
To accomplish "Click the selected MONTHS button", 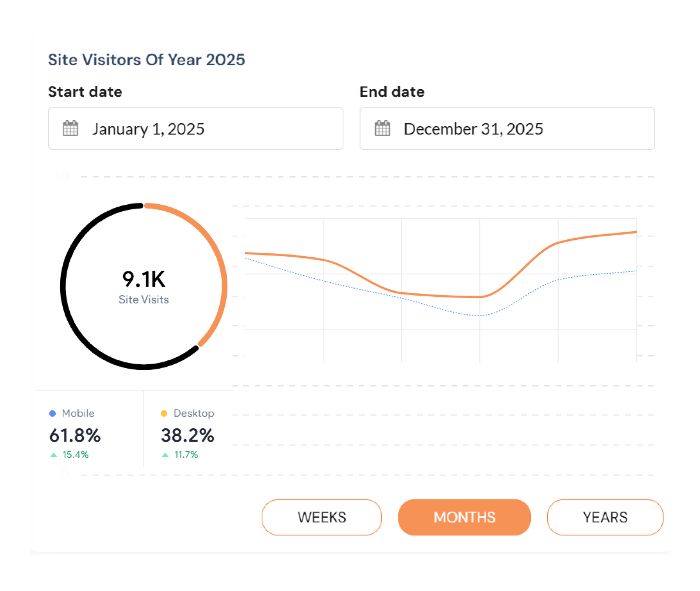I will tap(464, 517).
